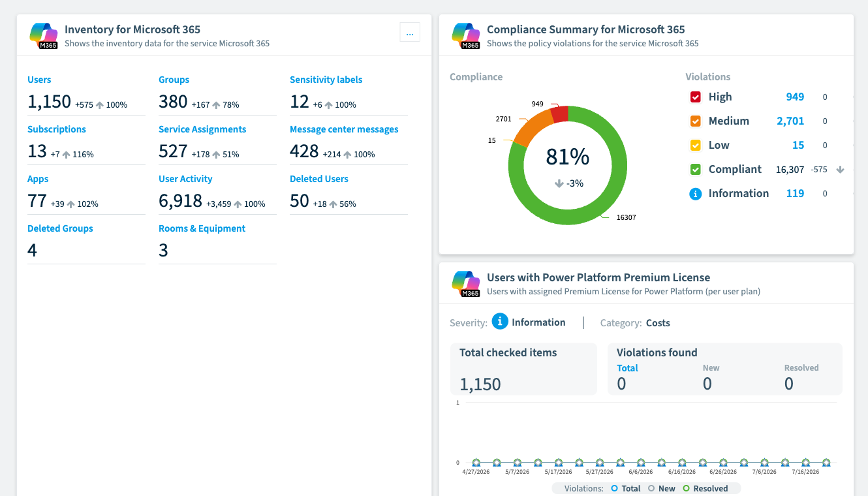Click the down arrow next to Compliant change
The image size is (868, 496).
coord(841,170)
